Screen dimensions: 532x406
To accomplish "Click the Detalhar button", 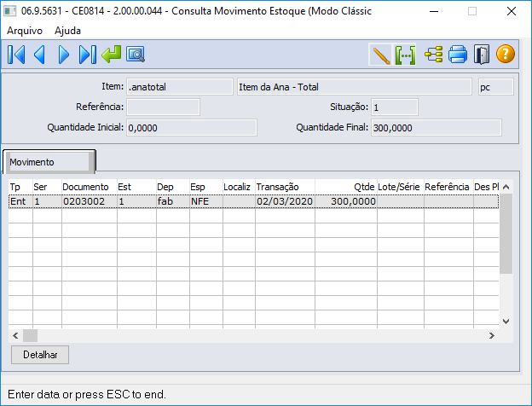I will [40, 355].
